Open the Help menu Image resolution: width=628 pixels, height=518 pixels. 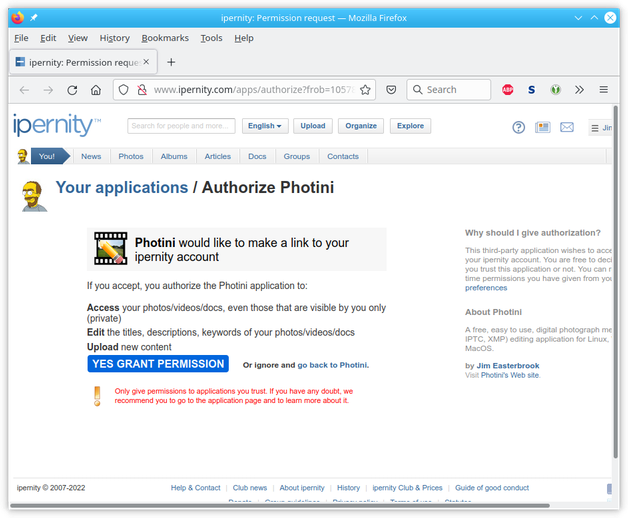pyautogui.click(x=244, y=38)
